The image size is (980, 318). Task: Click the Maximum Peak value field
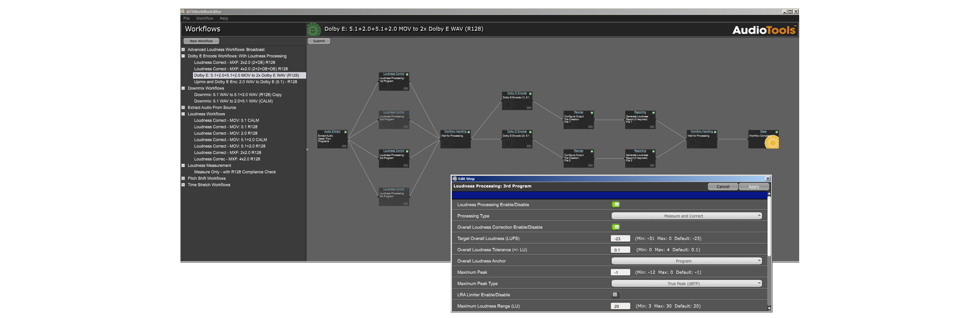620,272
